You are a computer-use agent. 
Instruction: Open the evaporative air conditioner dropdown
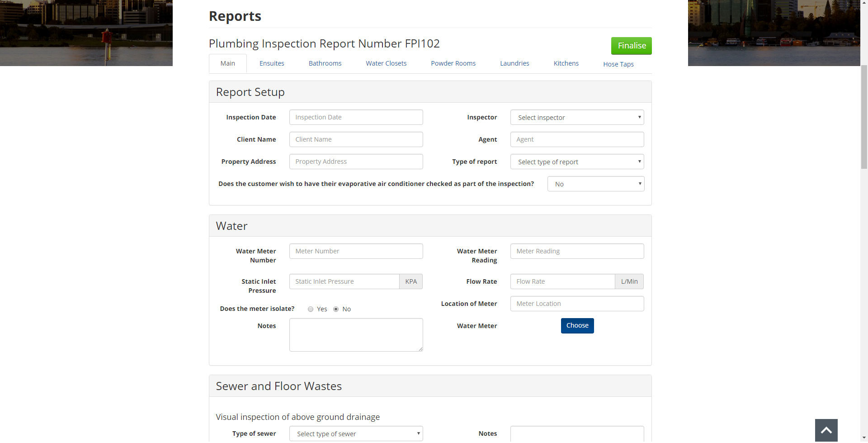[595, 184]
